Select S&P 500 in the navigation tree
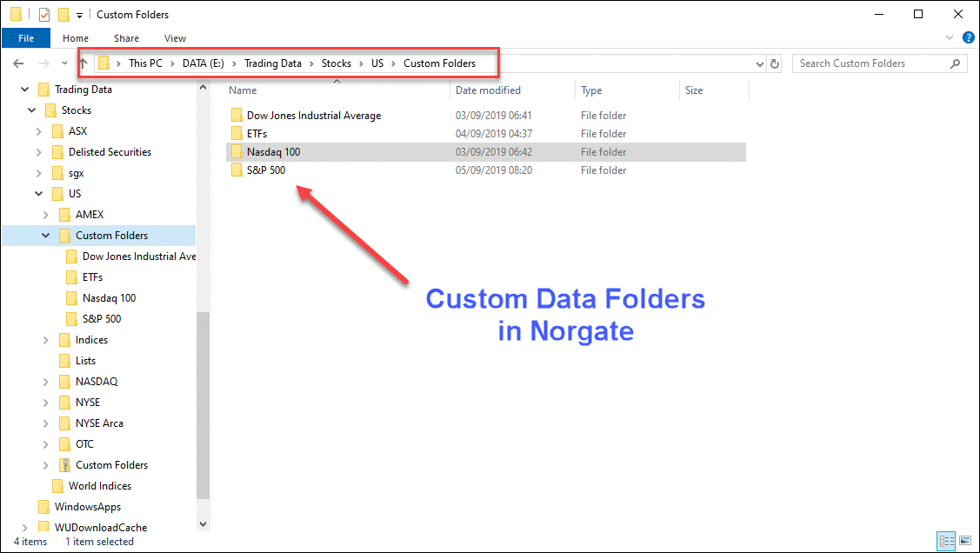Viewport: 980px width, 553px height. 101,319
